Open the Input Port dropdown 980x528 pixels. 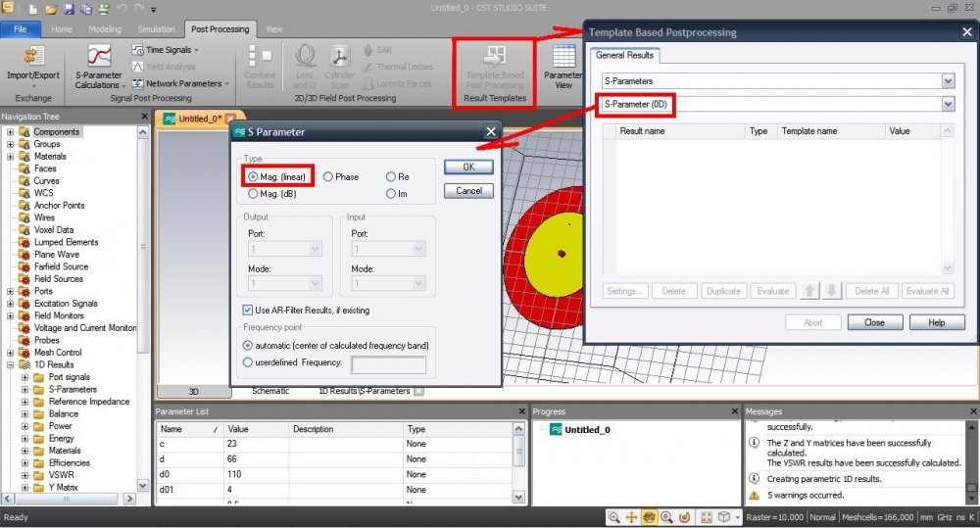(388, 250)
